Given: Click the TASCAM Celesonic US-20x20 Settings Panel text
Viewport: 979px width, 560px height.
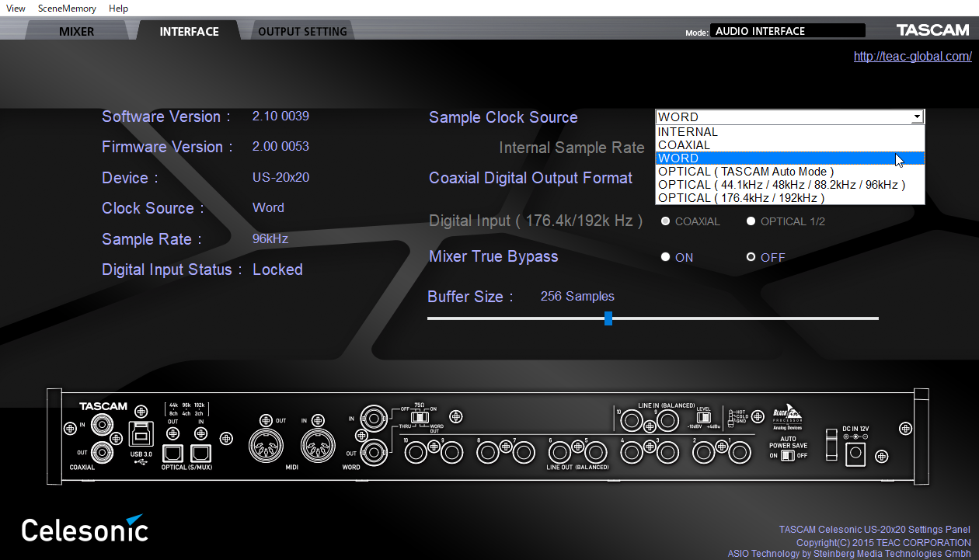Looking at the screenshot, I should [x=875, y=530].
